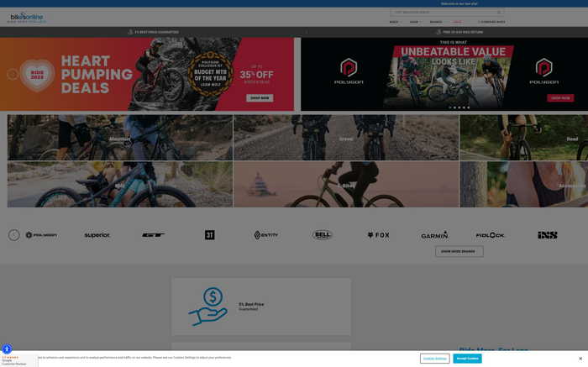Click the free 30 day ride return link

459,32
